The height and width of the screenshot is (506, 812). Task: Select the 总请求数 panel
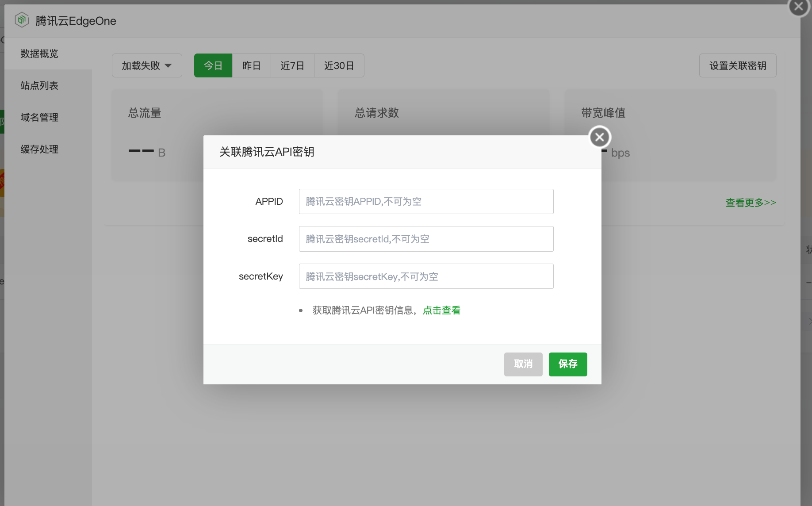coord(444,113)
